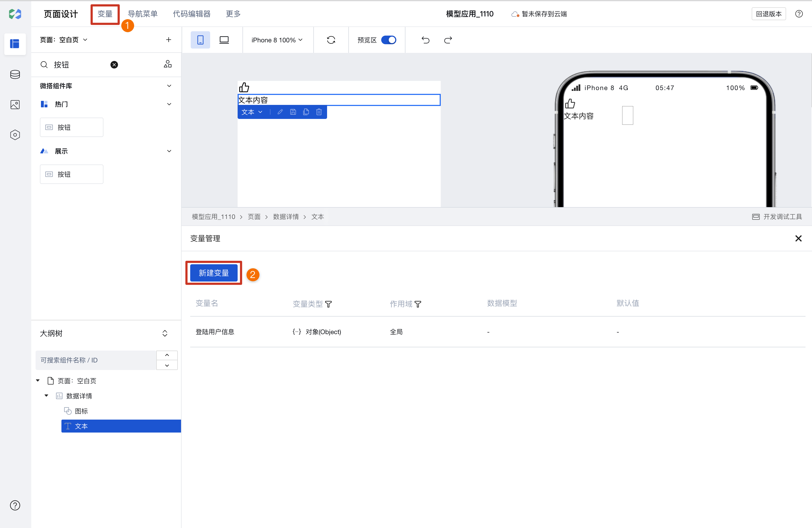This screenshot has height=528, width=812.
Task: Open 开发调试工具
Action: 777,217
